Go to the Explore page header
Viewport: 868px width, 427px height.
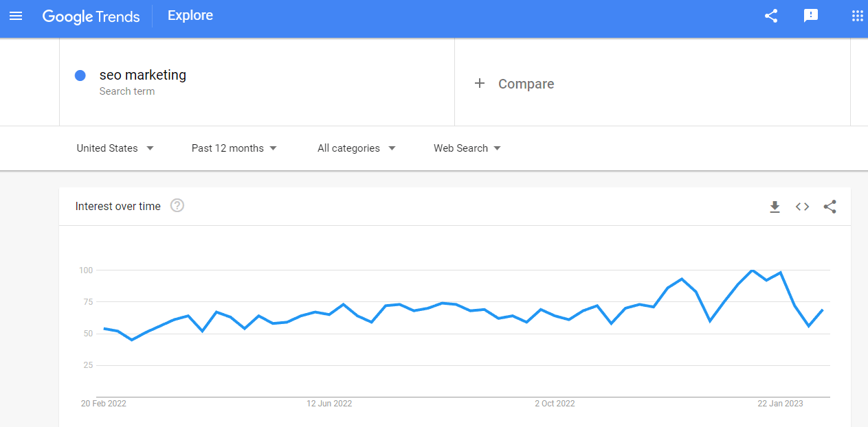[x=190, y=15]
